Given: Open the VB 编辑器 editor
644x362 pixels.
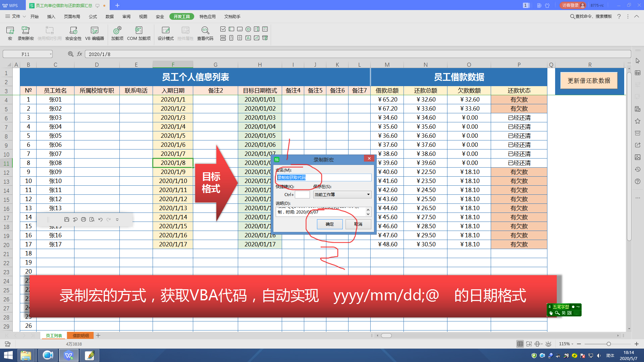Looking at the screenshot, I should tap(95, 33).
